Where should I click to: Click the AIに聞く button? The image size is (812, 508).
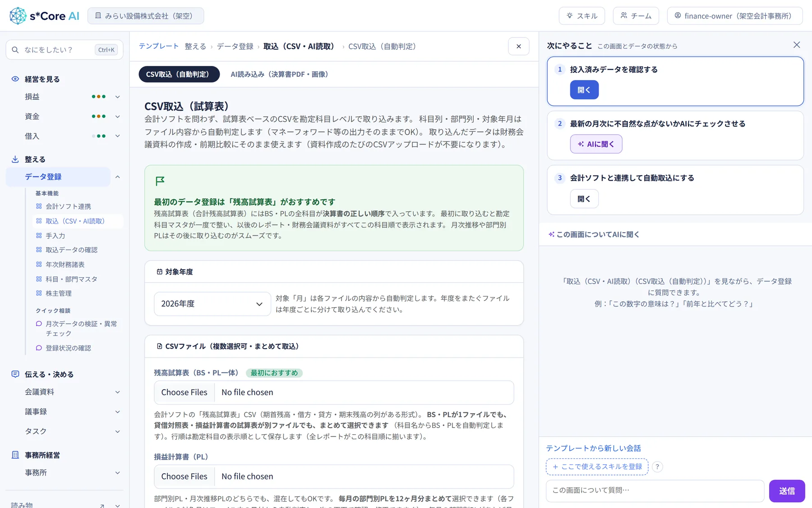(596, 144)
